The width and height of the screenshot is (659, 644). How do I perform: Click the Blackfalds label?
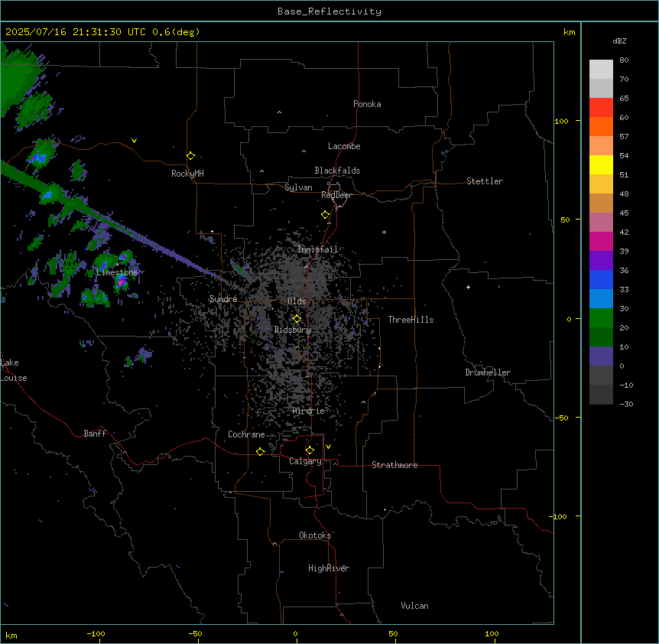[337, 171]
